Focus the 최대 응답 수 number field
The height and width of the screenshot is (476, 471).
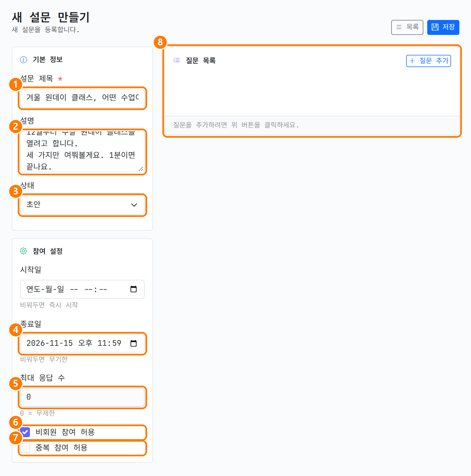tap(82, 397)
